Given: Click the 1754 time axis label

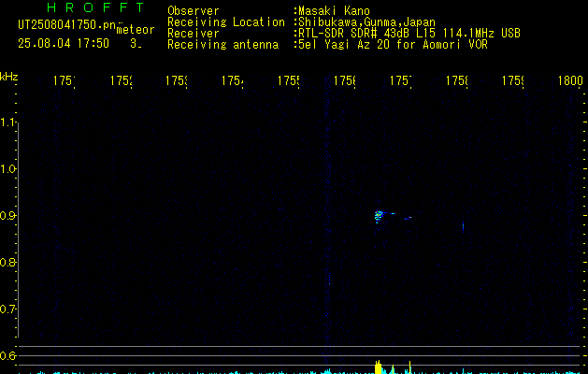Looking at the screenshot, I should (x=233, y=81).
